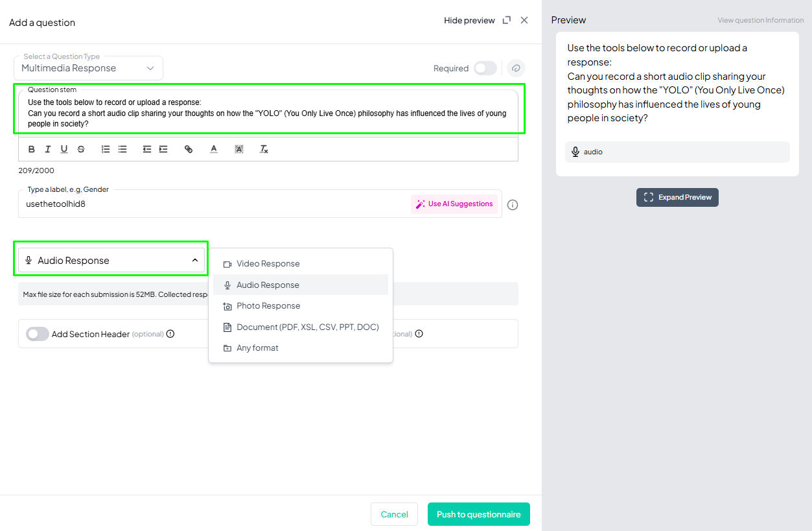The height and width of the screenshot is (531, 812).
Task: Open View question Information link
Action: (761, 20)
